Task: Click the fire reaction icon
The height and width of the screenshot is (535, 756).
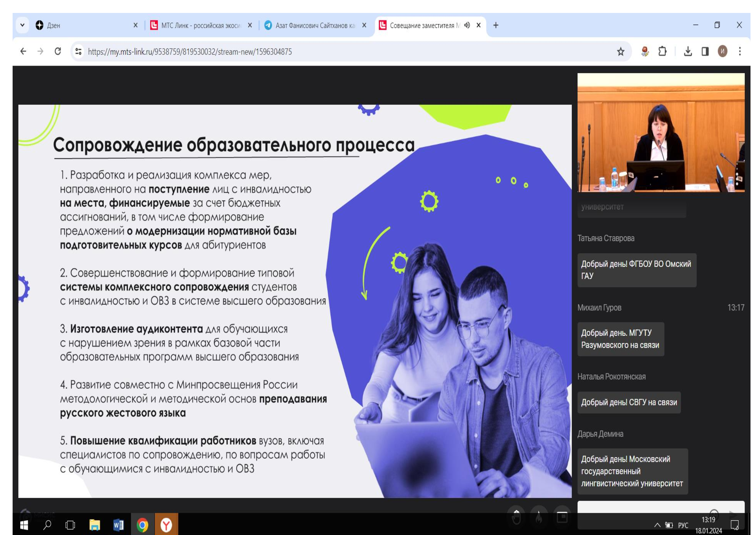Action: pyautogui.click(x=539, y=516)
